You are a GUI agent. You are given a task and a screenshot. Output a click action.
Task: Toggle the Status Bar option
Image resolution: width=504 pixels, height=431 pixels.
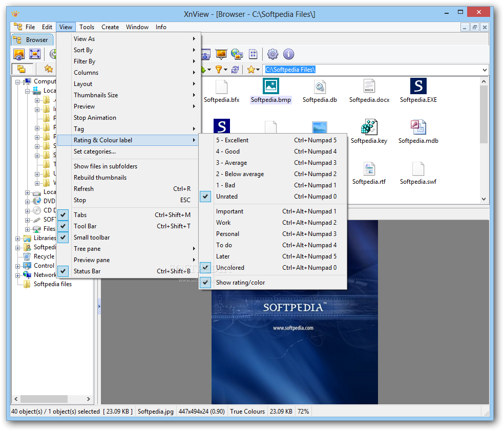point(128,271)
